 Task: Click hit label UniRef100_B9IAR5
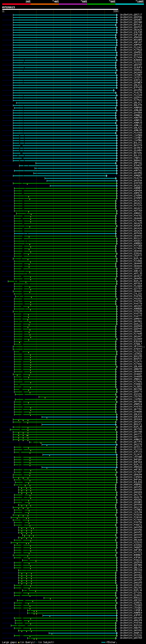(131, 40)
